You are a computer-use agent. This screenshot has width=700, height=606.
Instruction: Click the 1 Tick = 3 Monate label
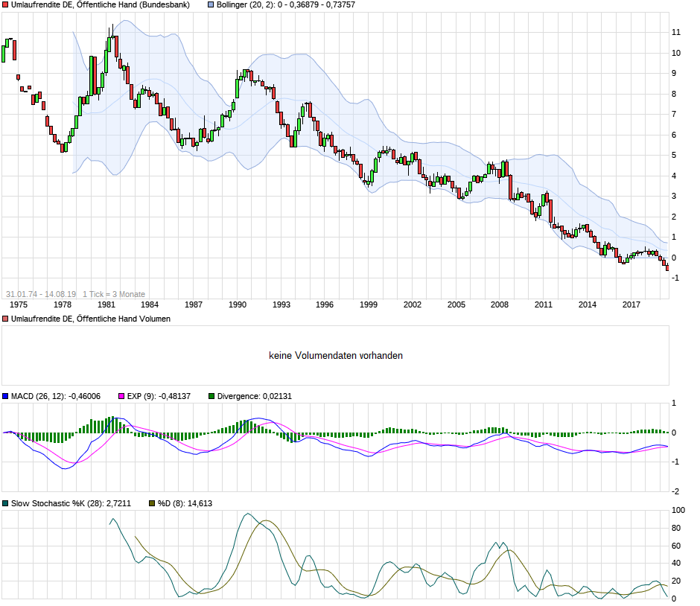coord(114,290)
